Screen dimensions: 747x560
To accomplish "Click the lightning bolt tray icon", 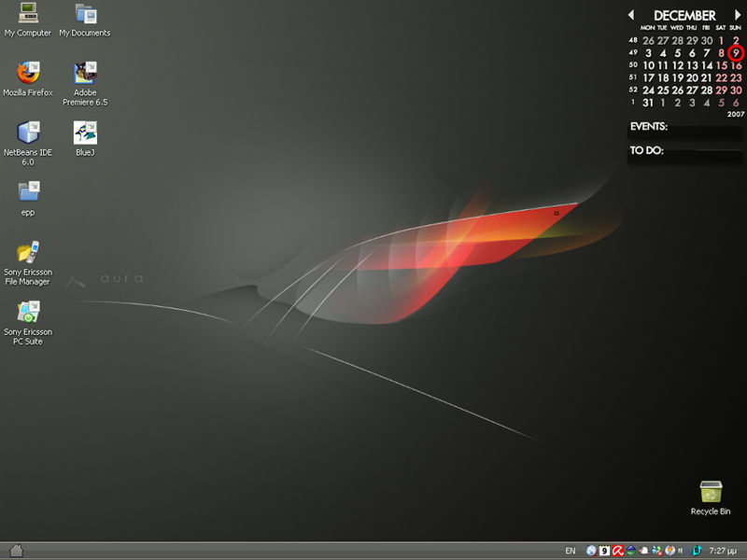I will (669, 550).
